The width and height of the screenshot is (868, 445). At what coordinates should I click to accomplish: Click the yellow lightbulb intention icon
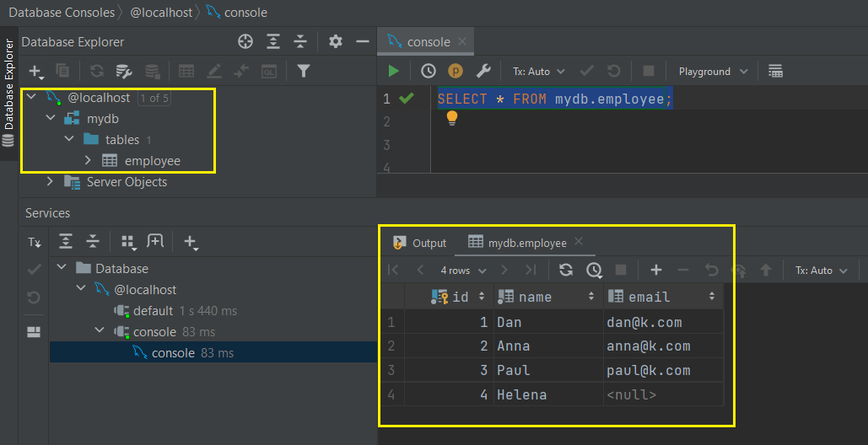coord(452,118)
